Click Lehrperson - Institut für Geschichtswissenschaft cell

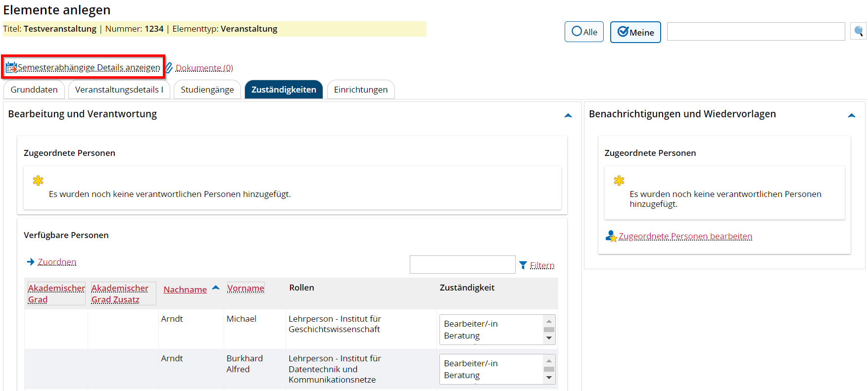coord(335,324)
